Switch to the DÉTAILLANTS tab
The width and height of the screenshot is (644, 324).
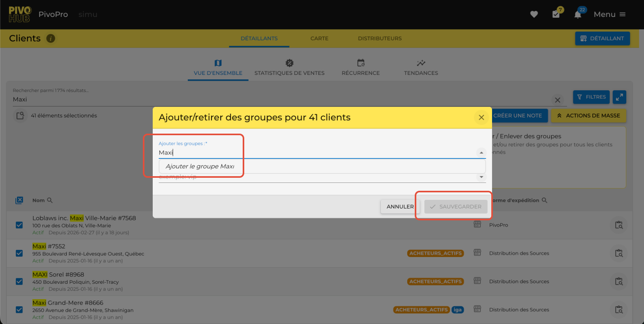pyautogui.click(x=259, y=39)
